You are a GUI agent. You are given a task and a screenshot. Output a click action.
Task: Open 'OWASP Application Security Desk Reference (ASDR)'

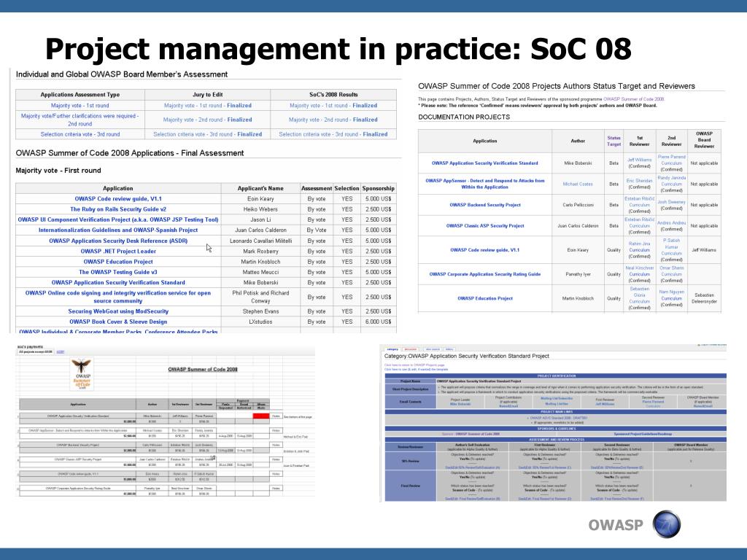[118, 241]
